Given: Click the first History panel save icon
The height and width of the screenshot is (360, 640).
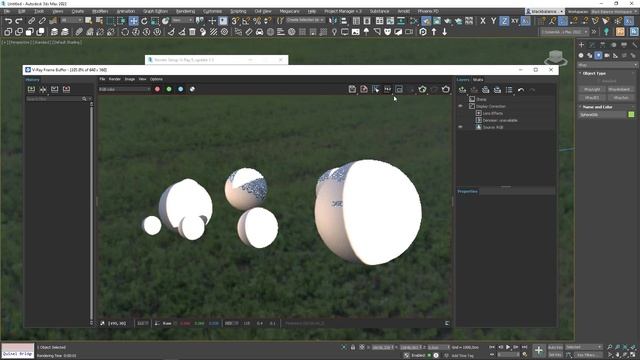Looking at the screenshot, I should 31,89.
